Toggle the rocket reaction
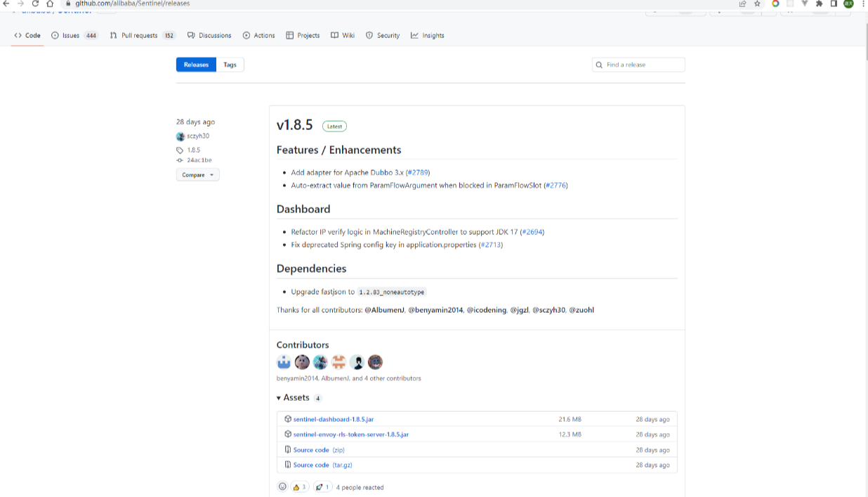The image size is (868, 497). pos(322,487)
